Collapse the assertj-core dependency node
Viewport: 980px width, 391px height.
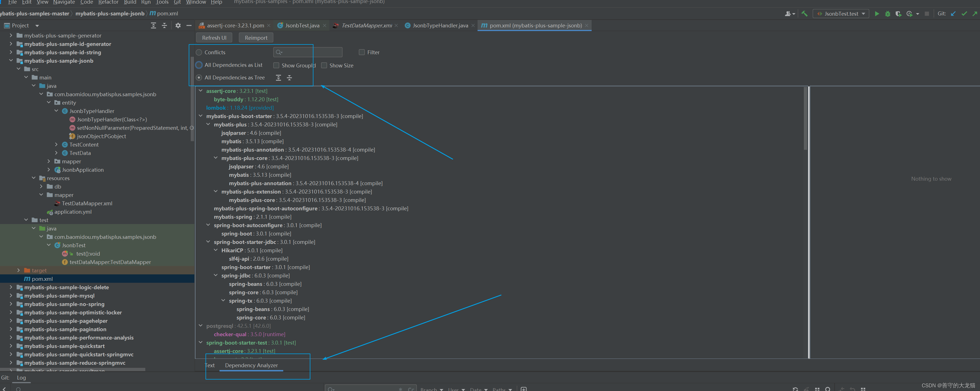(x=200, y=91)
